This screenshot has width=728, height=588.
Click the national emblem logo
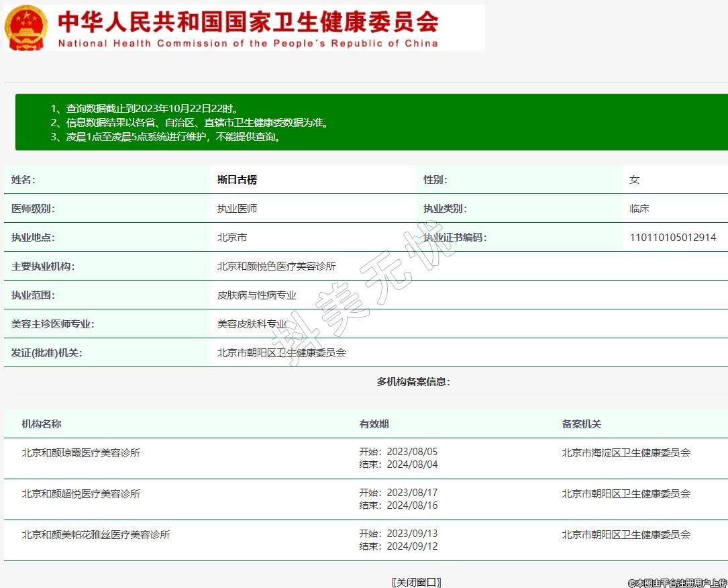coord(26,28)
